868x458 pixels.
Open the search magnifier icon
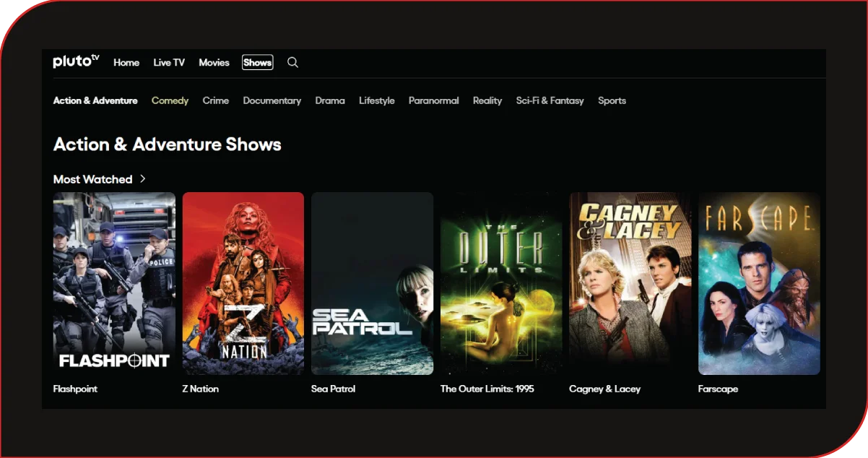(x=292, y=62)
